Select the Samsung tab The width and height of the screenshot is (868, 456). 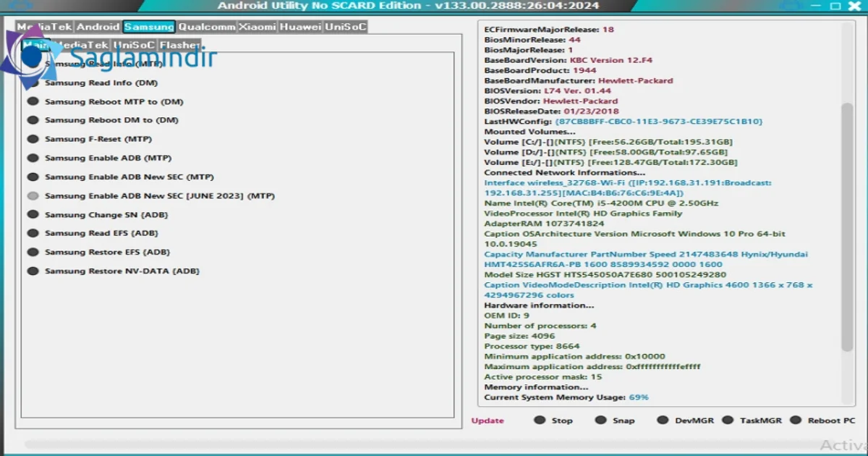pos(149,27)
